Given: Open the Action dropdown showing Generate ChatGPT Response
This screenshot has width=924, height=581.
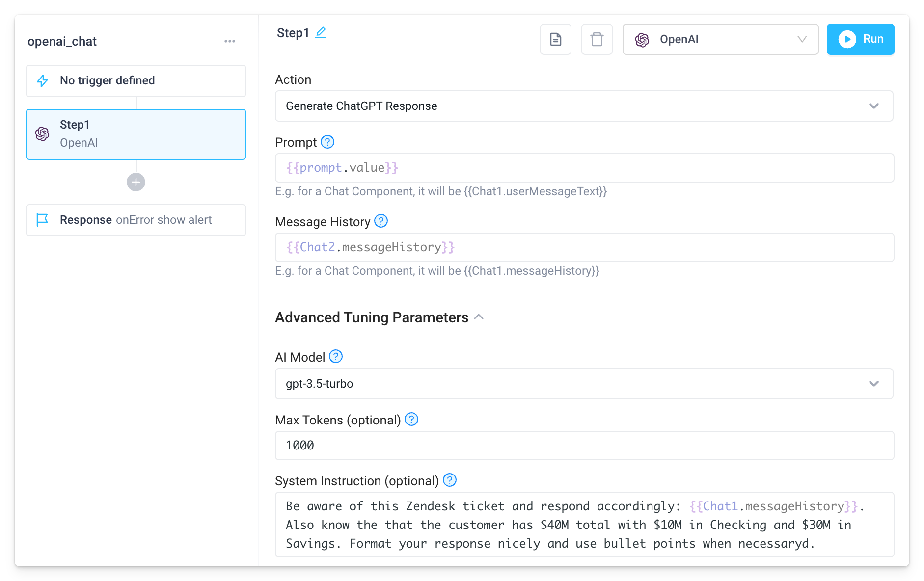Looking at the screenshot, I should [x=584, y=106].
